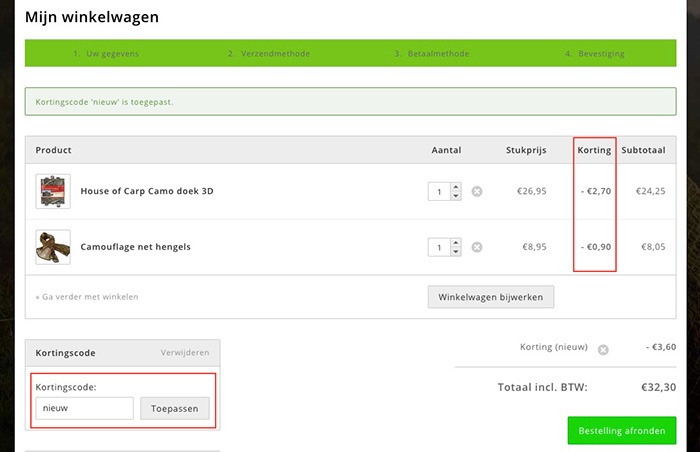This screenshot has height=452, width=700.
Task: Click the Verwijderen link in Kortingscode panel
Action: [x=185, y=353]
